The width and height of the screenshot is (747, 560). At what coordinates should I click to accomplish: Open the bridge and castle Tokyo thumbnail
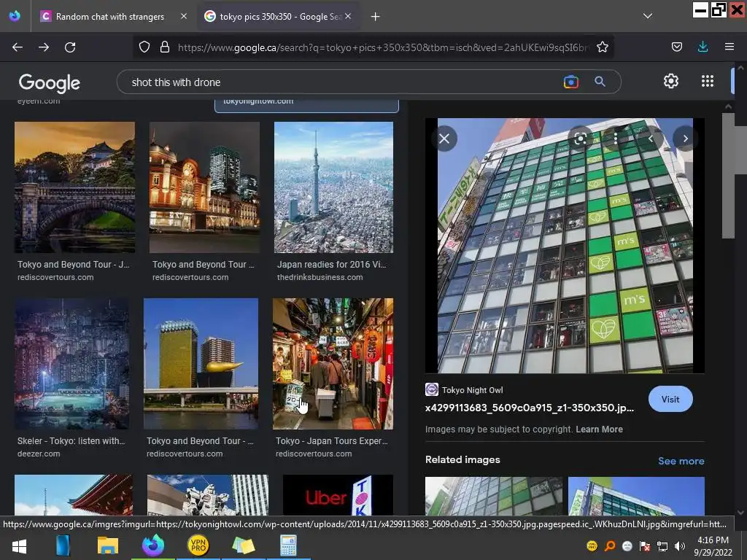(75, 187)
